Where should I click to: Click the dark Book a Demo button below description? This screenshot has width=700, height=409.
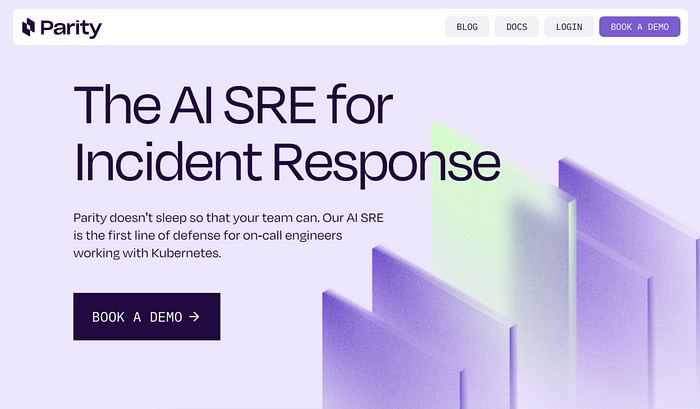click(x=147, y=317)
